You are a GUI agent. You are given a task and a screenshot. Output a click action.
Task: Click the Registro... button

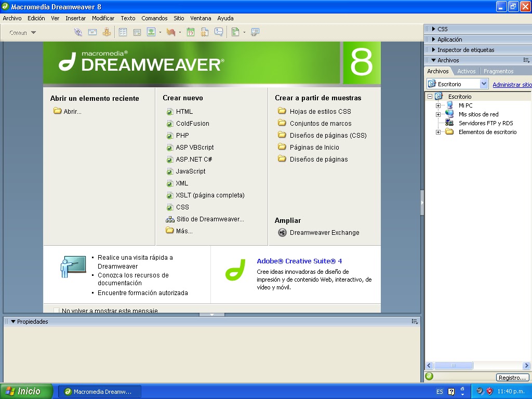point(512,378)
